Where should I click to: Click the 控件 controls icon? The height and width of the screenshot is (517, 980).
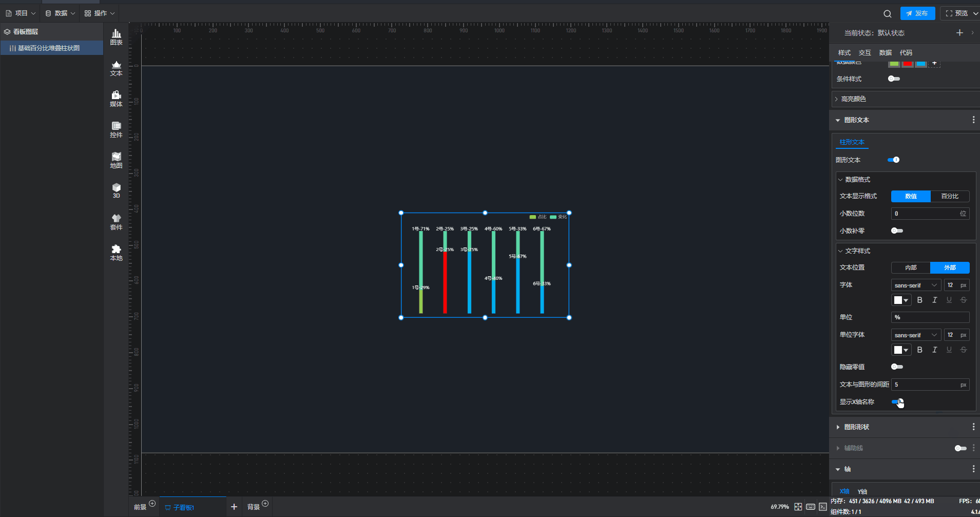tap(116, 129)
